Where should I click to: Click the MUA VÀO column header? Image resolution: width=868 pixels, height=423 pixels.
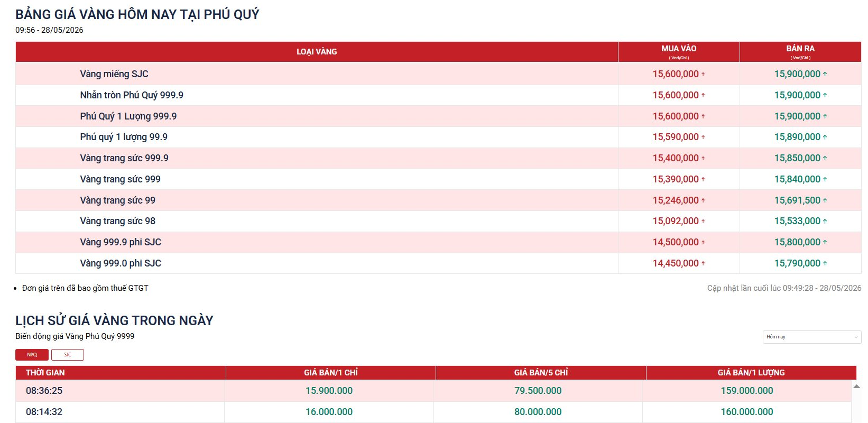tap(679, 52)
